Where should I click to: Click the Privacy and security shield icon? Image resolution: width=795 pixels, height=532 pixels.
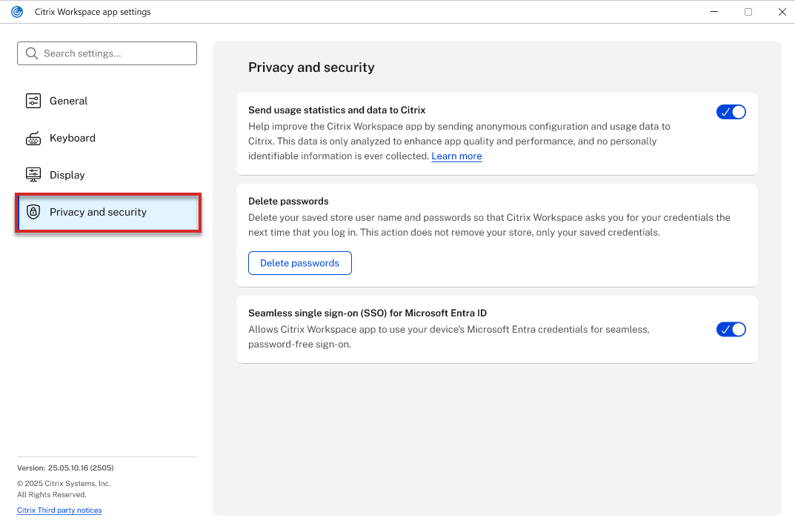[x=33, y=212]
